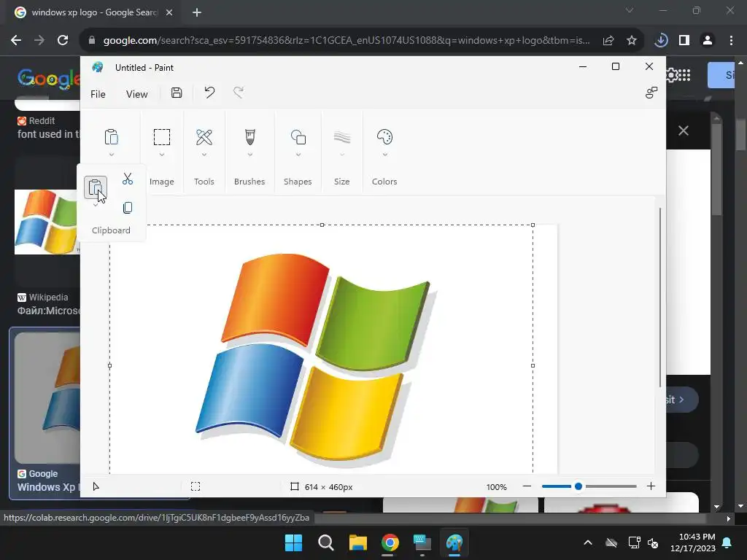Click the Paint icon in taskbar

click(454, 542)
